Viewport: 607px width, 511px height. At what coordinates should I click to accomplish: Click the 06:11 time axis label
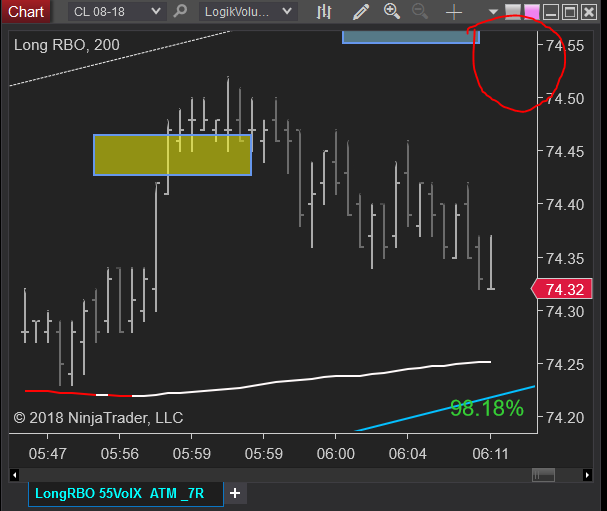click(x=490, y=454)
